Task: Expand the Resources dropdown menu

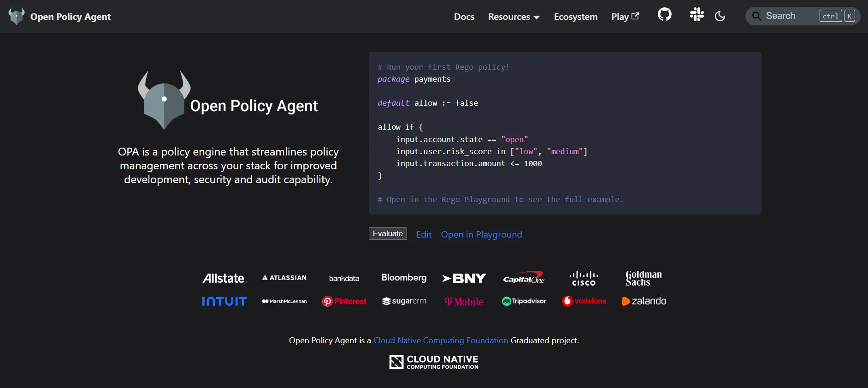Action: pos(514,17)
